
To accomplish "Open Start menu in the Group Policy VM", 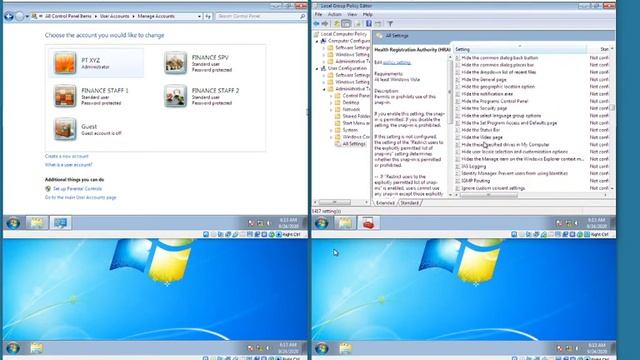I will (322, 223).
